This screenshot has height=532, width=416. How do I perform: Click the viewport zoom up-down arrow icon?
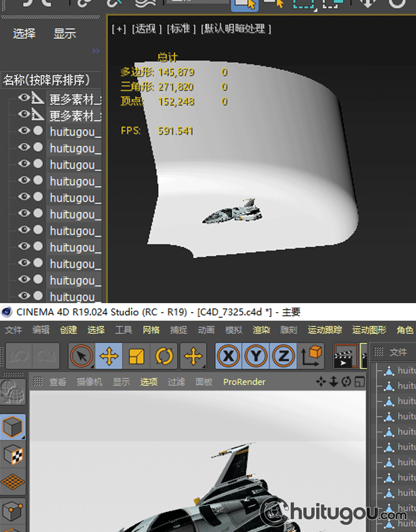click(333, 382)
